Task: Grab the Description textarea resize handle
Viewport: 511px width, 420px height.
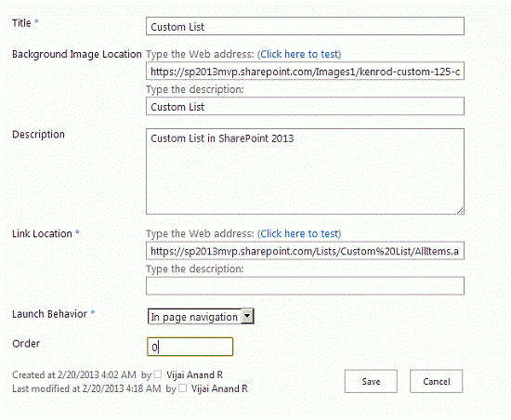Action: (460, 211)
